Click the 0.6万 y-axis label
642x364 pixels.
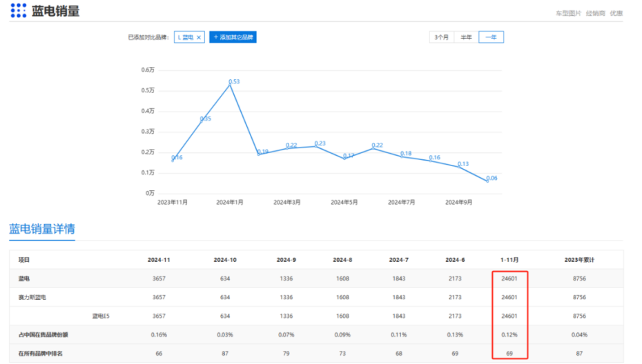tap(148, 70)
